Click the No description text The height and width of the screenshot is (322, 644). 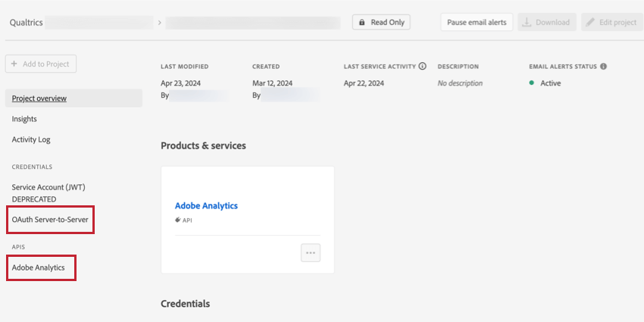pyautogui.click(x=460, y=83)
